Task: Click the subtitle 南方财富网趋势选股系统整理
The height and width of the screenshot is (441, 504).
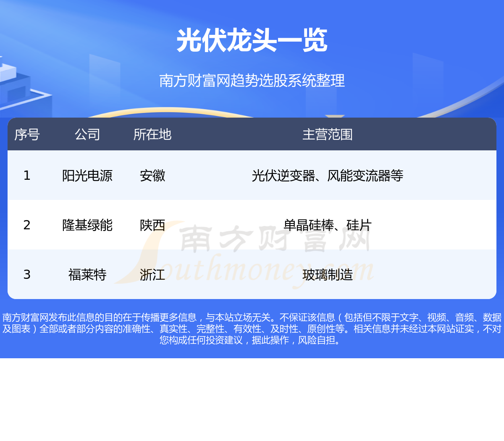Action: point(252,80)
